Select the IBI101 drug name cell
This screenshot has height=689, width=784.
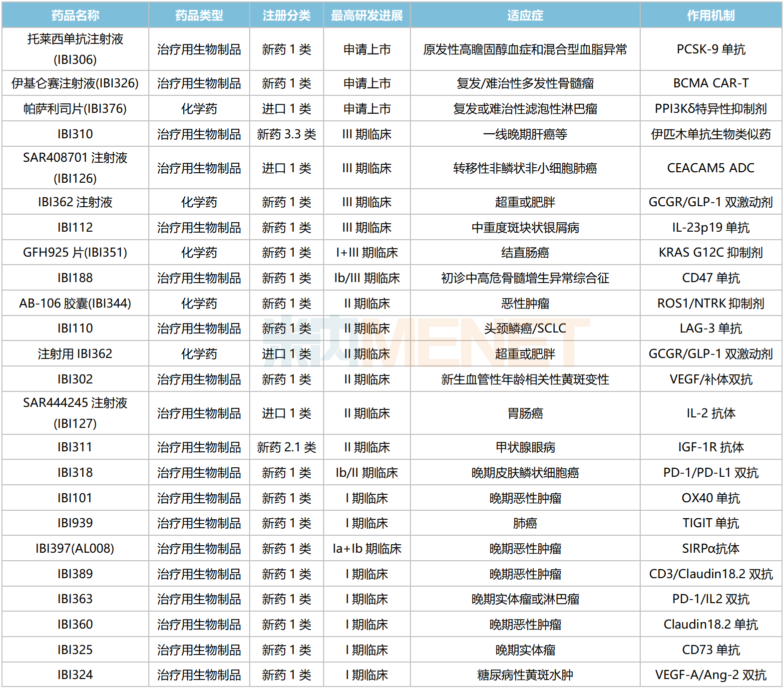pyautogui.click(x=75, y=498)
